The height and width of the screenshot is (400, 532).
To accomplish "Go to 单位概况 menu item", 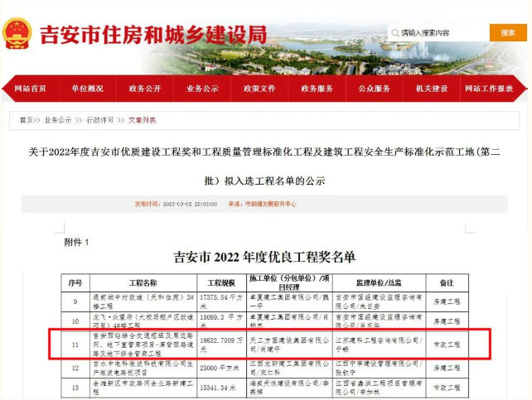I will 87,89.
